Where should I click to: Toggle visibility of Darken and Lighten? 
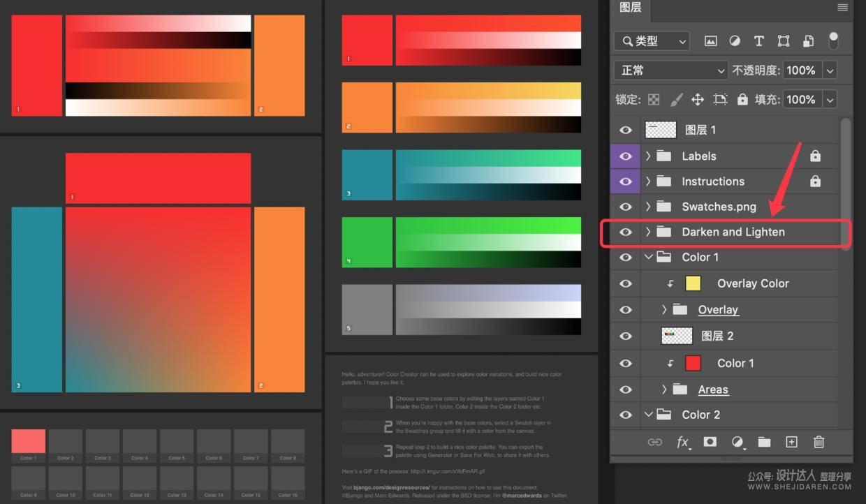[625, 232]
